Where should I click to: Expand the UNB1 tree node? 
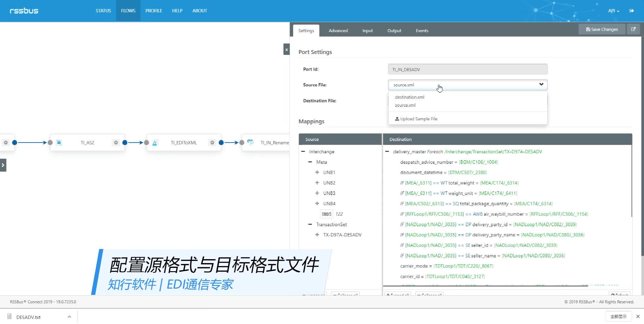point(317,172)
